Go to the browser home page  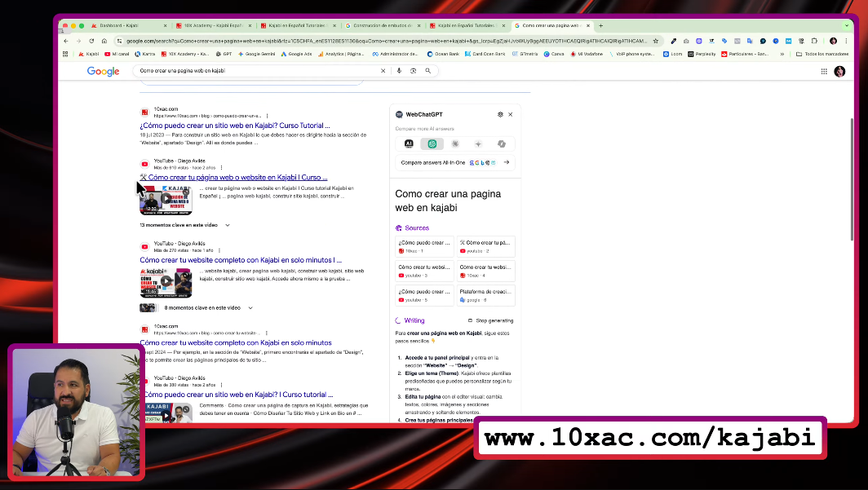tap(104, 41)
